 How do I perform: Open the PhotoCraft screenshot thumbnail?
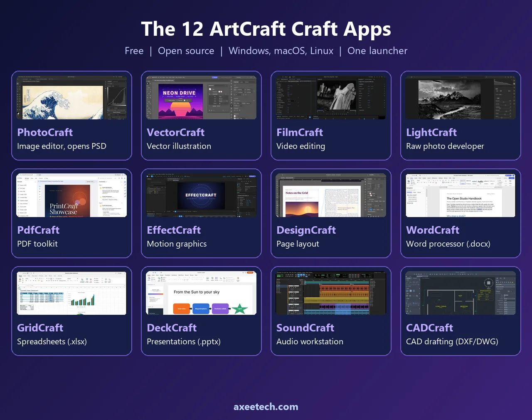(71, 97)
